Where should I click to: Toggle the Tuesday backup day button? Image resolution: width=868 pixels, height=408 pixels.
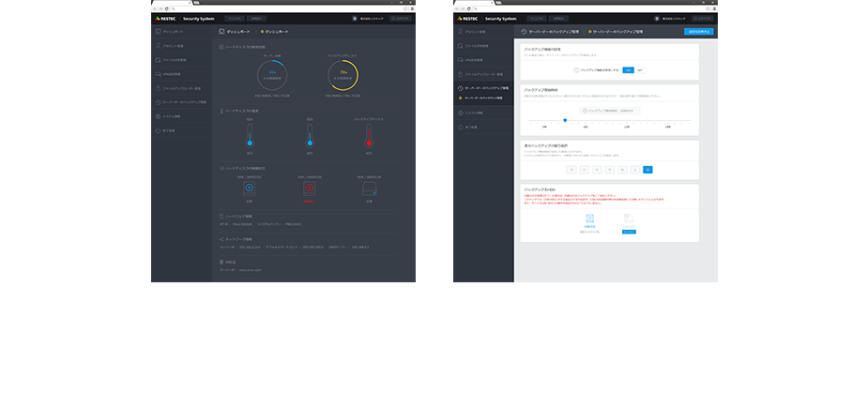(x=584, y=170)
